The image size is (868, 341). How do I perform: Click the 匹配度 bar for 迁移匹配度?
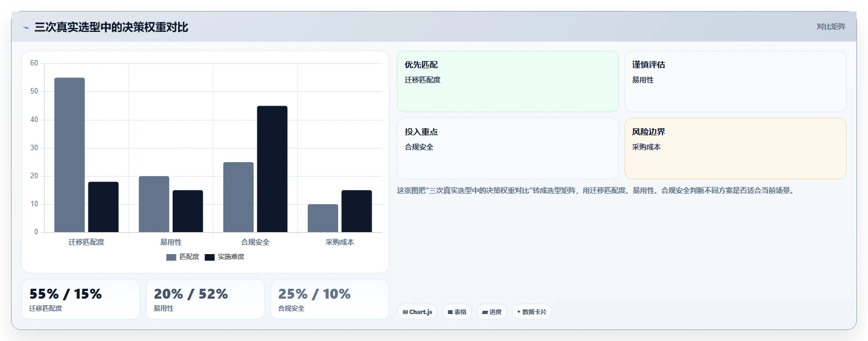pyautogui.click(x=69, y=155)
